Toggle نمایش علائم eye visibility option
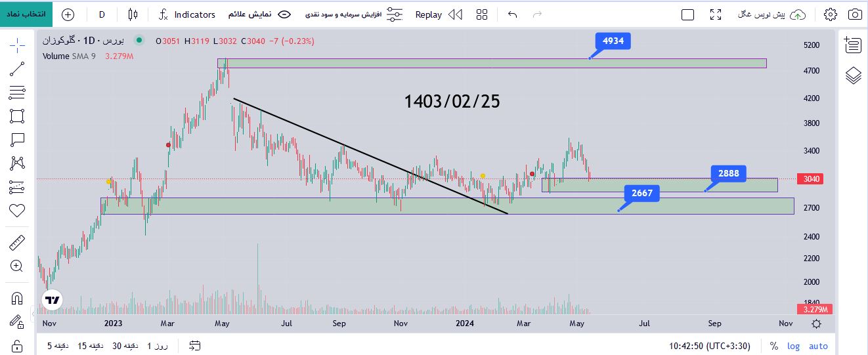Image resolution: width=868 pixels, height=355 pixels. click(259, 14)
